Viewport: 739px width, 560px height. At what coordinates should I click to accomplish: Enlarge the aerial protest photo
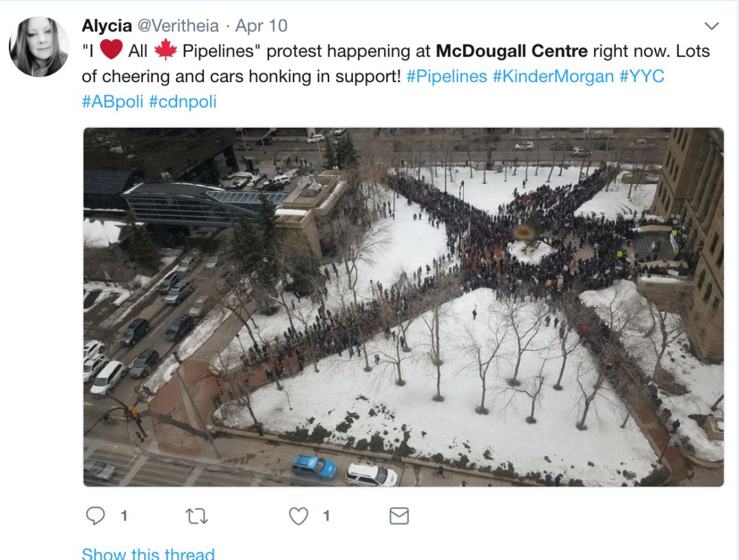point(404,307)
